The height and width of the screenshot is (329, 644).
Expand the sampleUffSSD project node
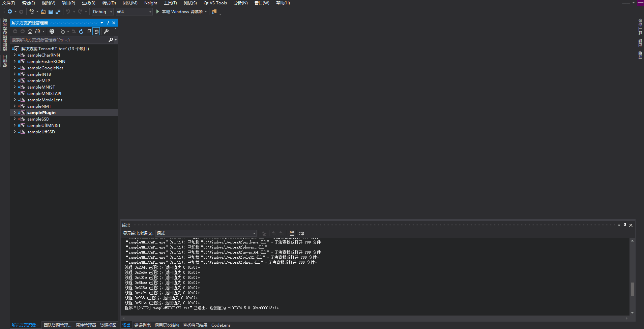(x=14, y=132)
